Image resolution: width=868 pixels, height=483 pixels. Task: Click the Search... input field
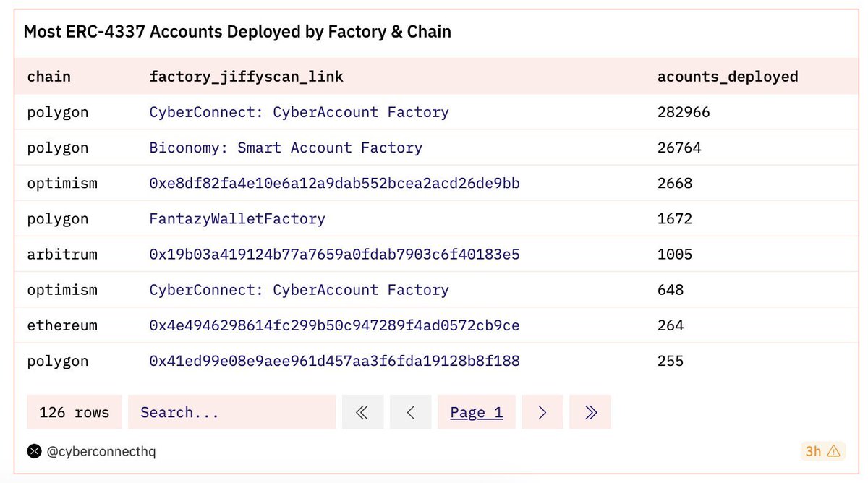point(231,412)
